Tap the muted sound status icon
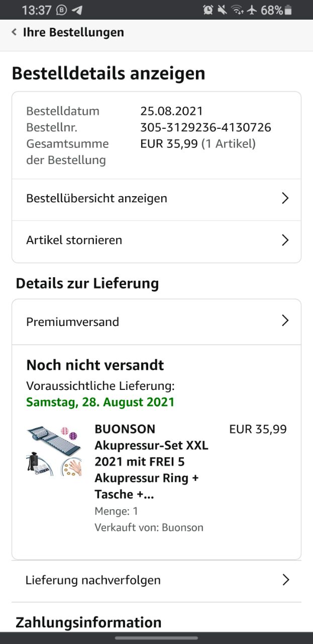This screenshot has height=644, width=313. 223,10
